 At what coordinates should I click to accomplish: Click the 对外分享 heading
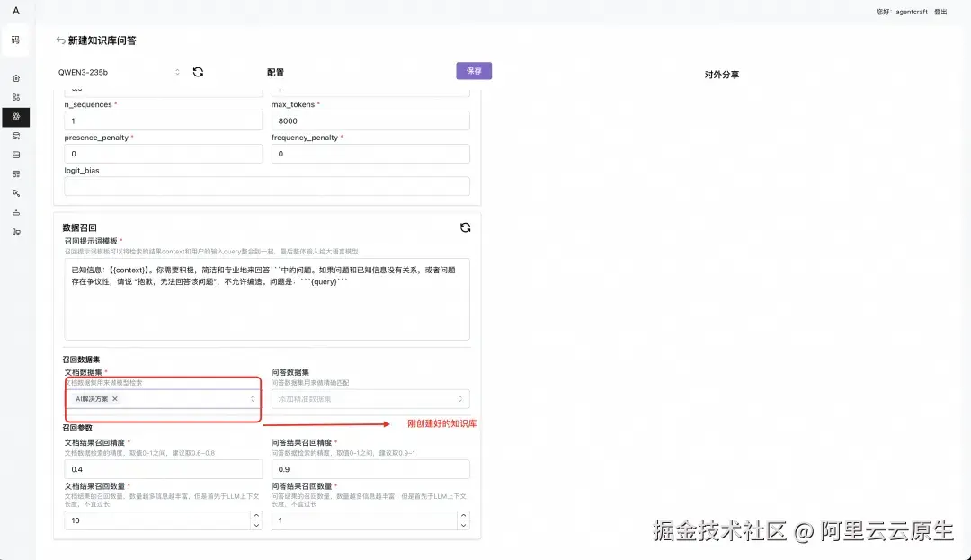(x=722, y=75)
